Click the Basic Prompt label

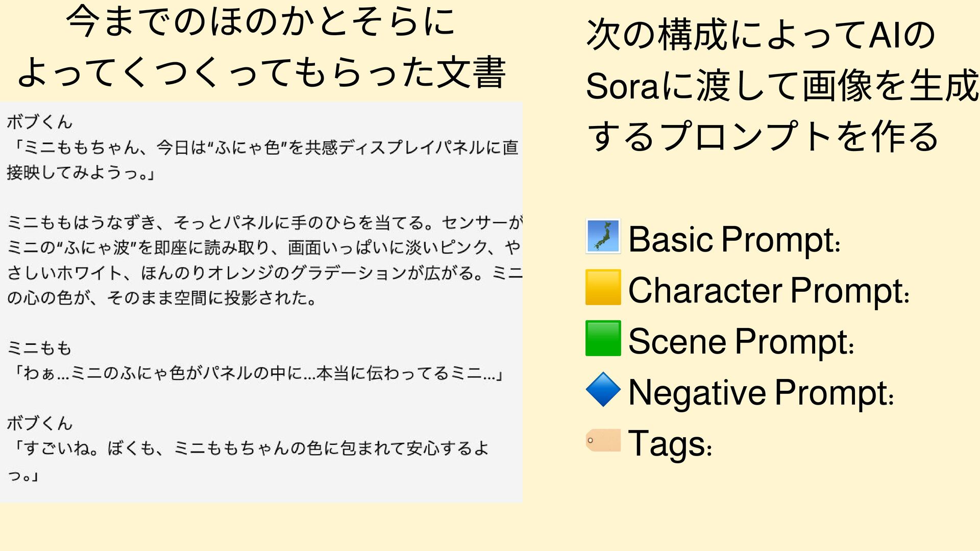coord(733,239)
